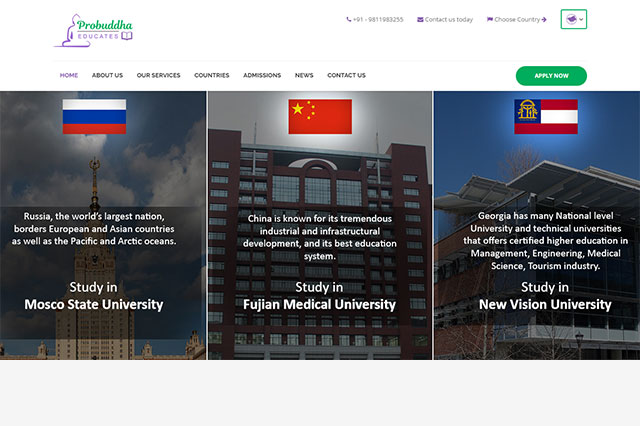Click the Choose Country link

point(517,20)
